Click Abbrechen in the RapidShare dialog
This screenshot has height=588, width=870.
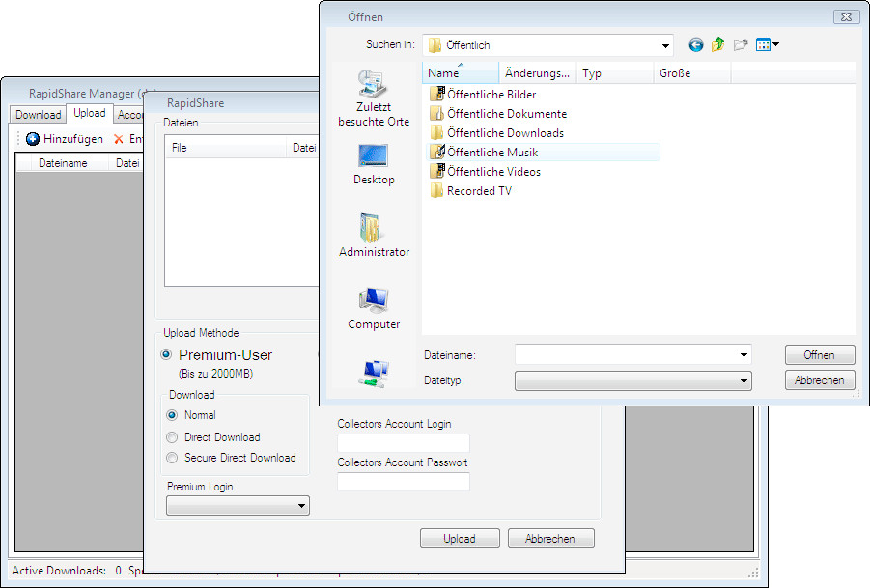pyautogui.click(x=550, y=539)
